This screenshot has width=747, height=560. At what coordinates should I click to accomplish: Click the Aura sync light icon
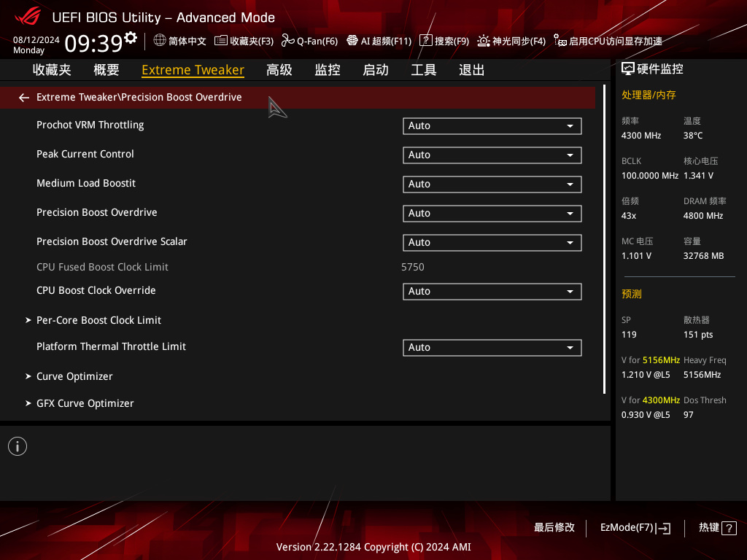(x=484, y=41)
